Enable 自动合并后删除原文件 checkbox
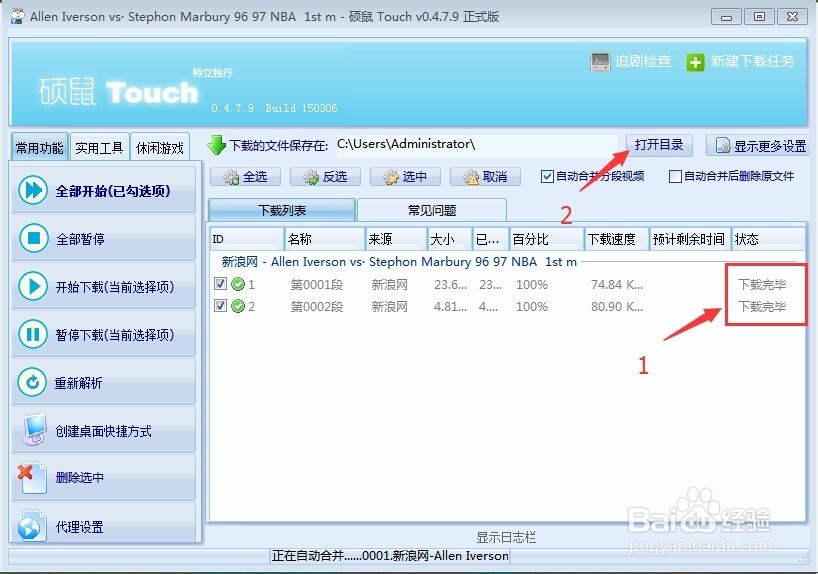 pyautogui.click(x=675, y=176)
